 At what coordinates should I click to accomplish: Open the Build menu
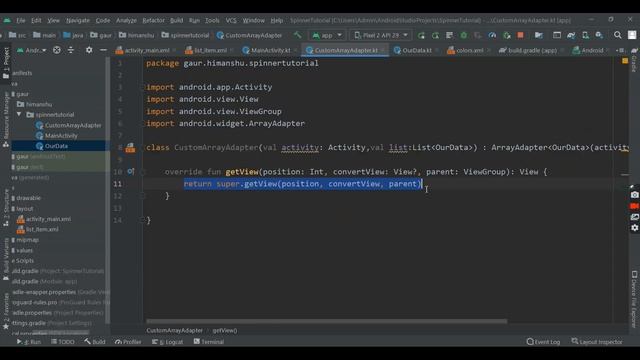coord(177,20)
